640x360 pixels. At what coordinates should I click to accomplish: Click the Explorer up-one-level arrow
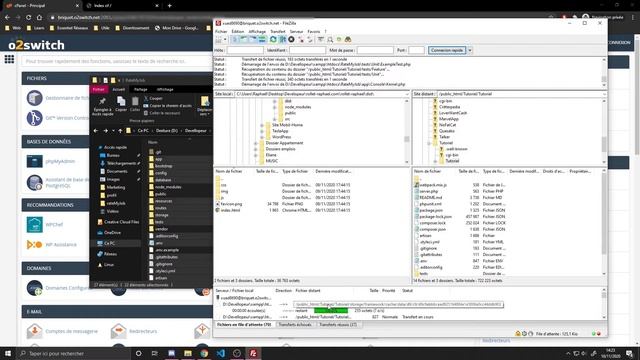120,131
